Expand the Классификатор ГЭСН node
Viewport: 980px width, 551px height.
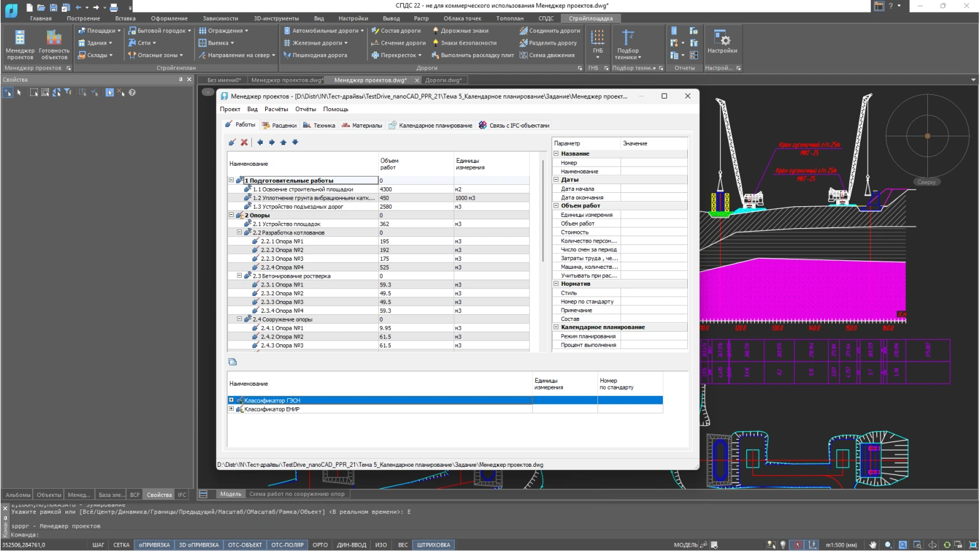click(231, 400)
